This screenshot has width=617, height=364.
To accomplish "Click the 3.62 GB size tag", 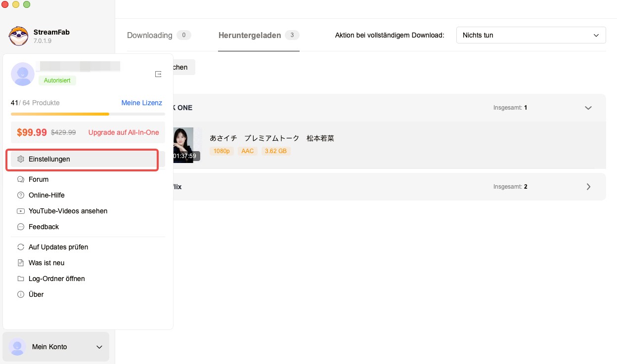I will coord(276,151).
